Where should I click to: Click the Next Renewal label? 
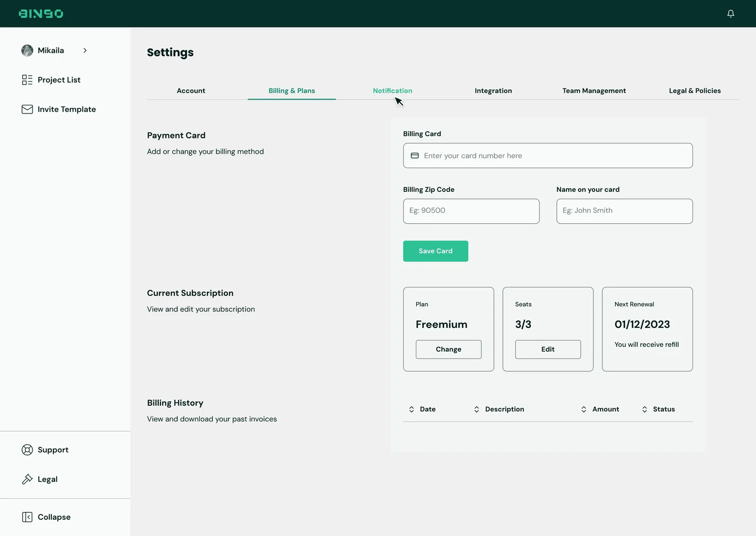point(634,305)
